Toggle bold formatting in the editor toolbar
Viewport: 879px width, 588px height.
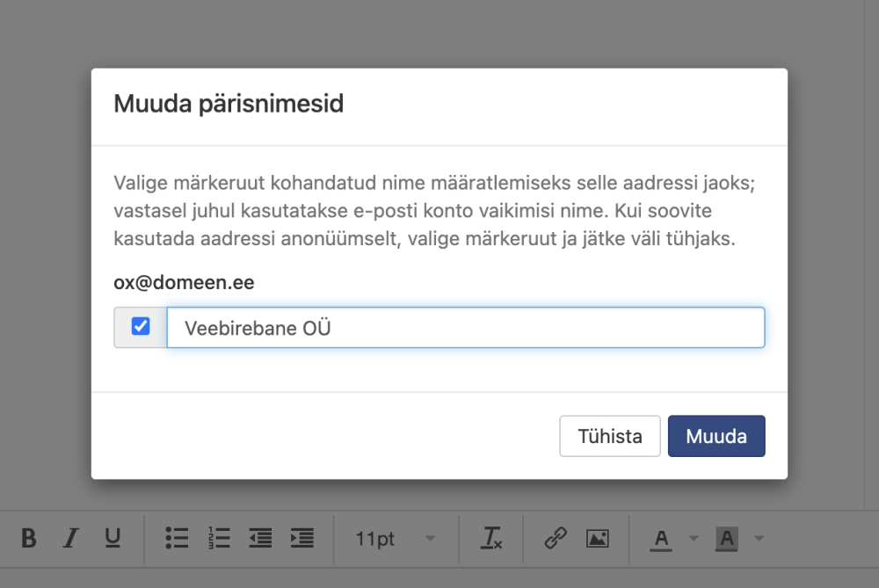click(29, 538)
